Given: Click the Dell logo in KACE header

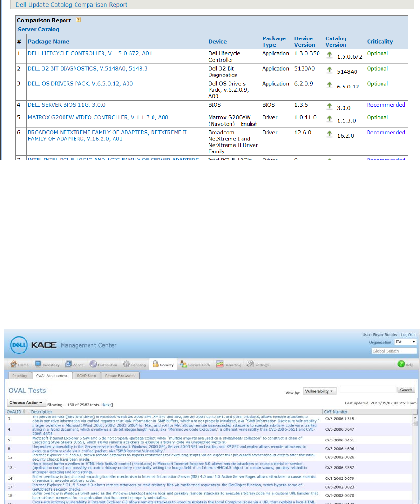Looking at the screenshot, I should click(19, 345).
